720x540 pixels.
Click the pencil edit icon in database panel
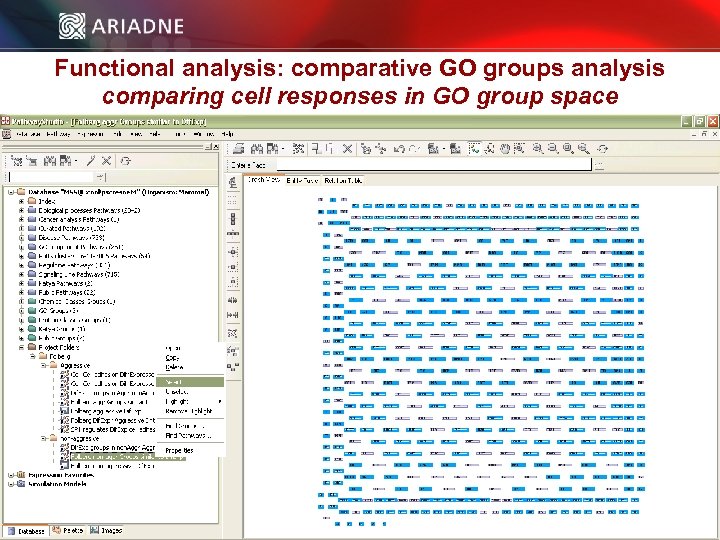91,161
